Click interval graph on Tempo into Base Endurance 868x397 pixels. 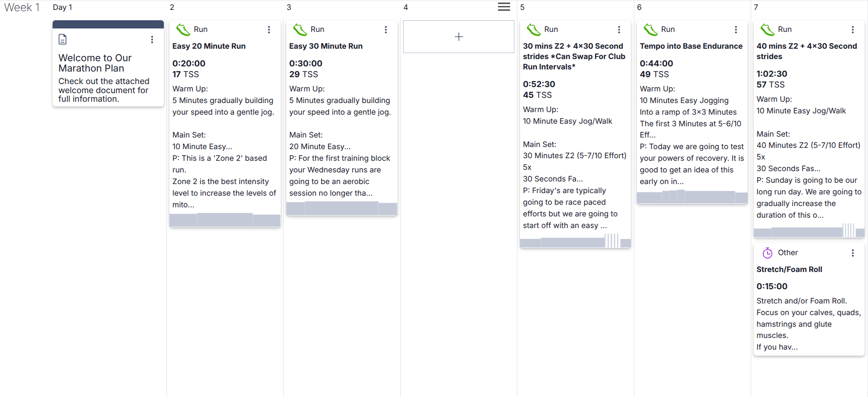click(692, 197)
